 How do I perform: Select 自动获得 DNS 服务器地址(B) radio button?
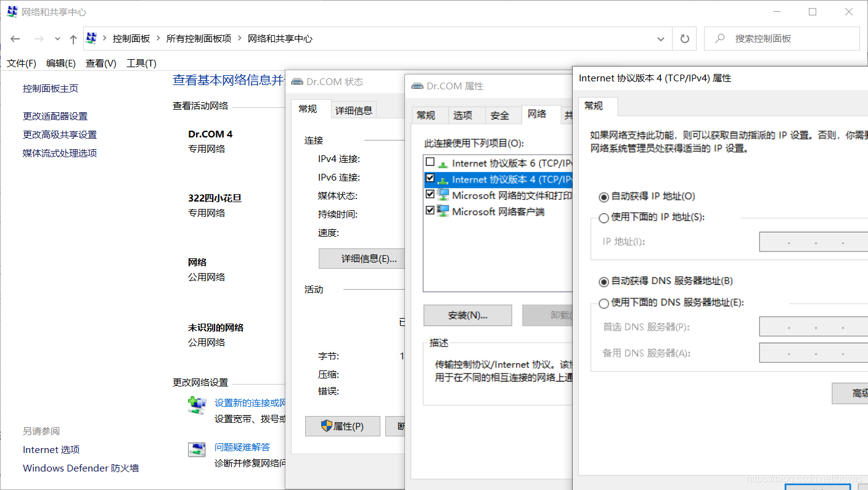pyautogui.click(x=604, y=282)
